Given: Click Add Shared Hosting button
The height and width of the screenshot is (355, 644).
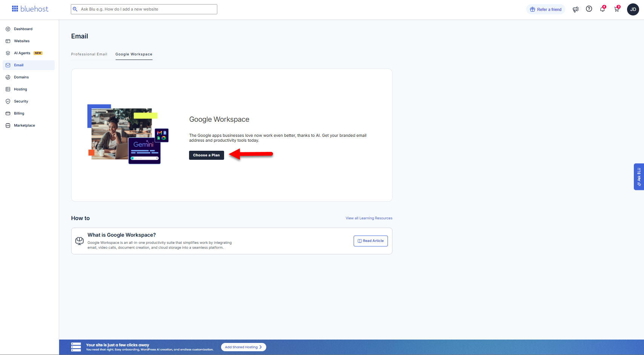Looking at the screenshot, I should (243, 347).
